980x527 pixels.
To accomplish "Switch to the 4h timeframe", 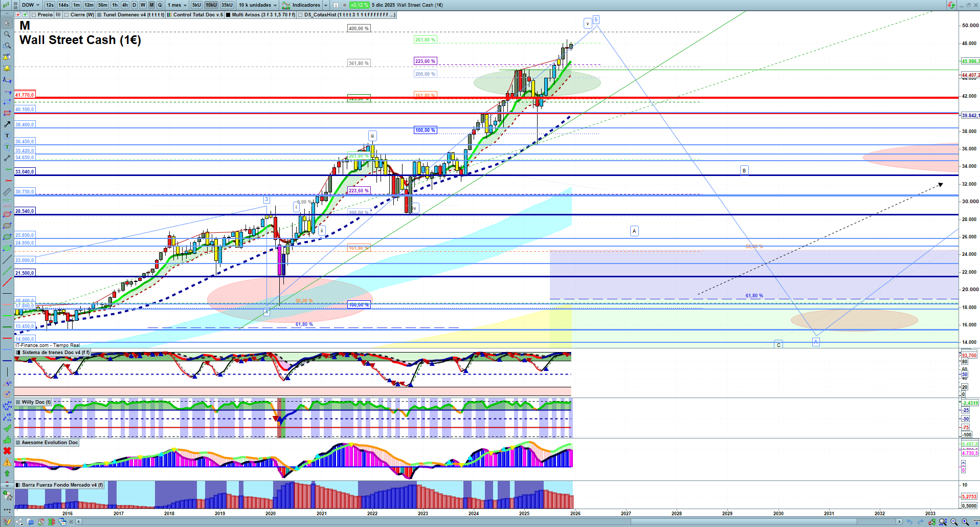I will [125, 5].
